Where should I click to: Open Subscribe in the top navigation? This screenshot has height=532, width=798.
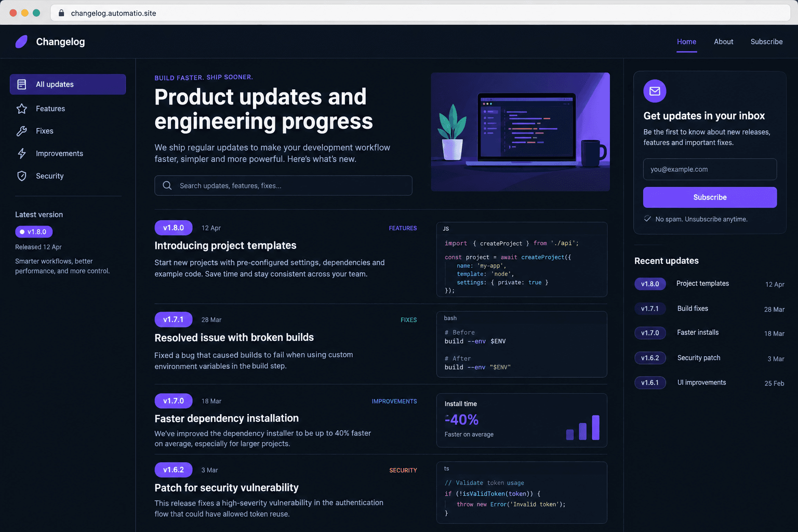pos(766,42)
